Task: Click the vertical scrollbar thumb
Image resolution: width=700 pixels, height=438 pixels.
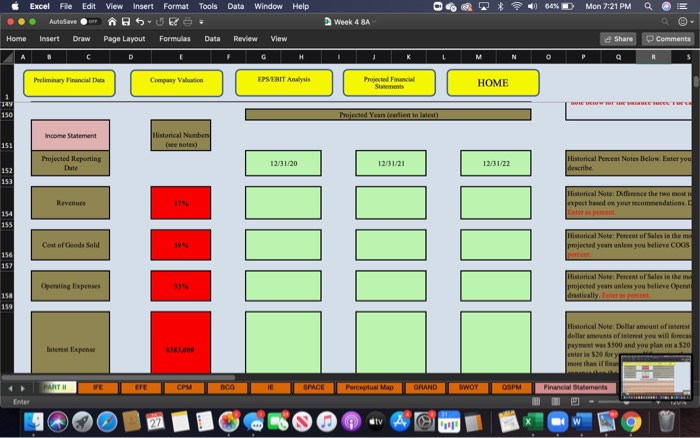Action: 696,82
